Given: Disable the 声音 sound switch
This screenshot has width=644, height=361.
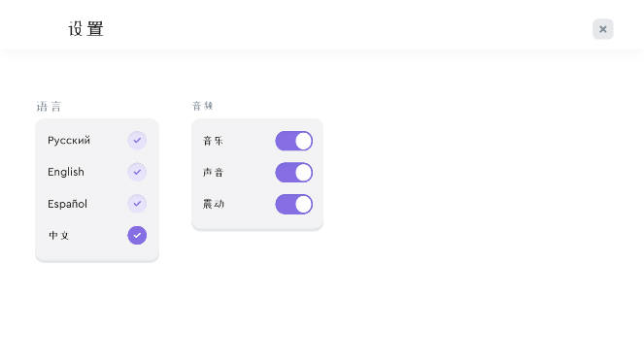Looking at the screenshot, I should (293, 173).
